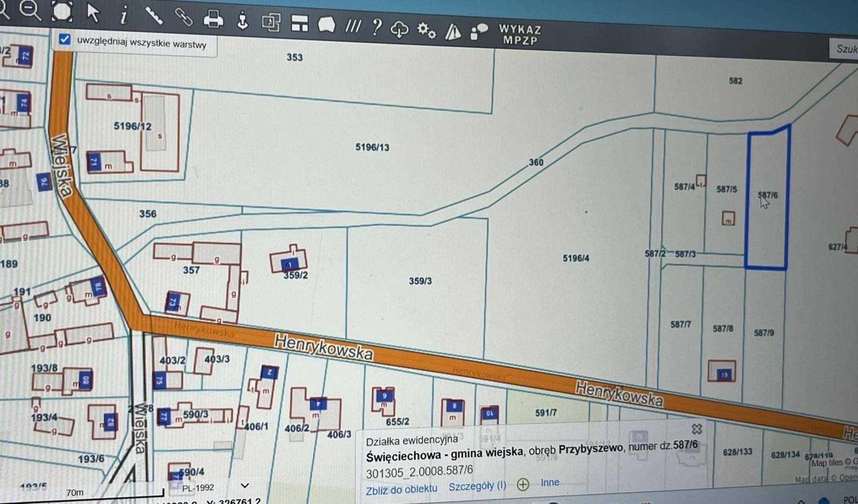Click the 'Inne' link in popup

[x=550, y=483]
